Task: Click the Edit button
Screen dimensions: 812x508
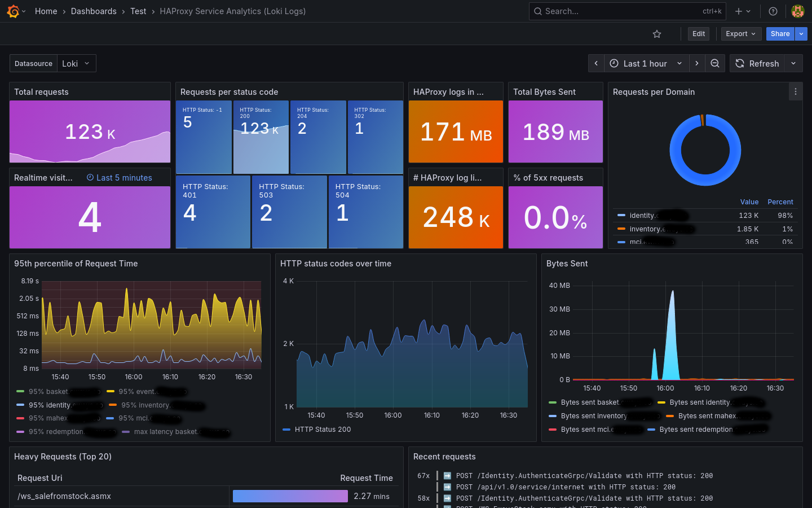Action: click(699, 34)
